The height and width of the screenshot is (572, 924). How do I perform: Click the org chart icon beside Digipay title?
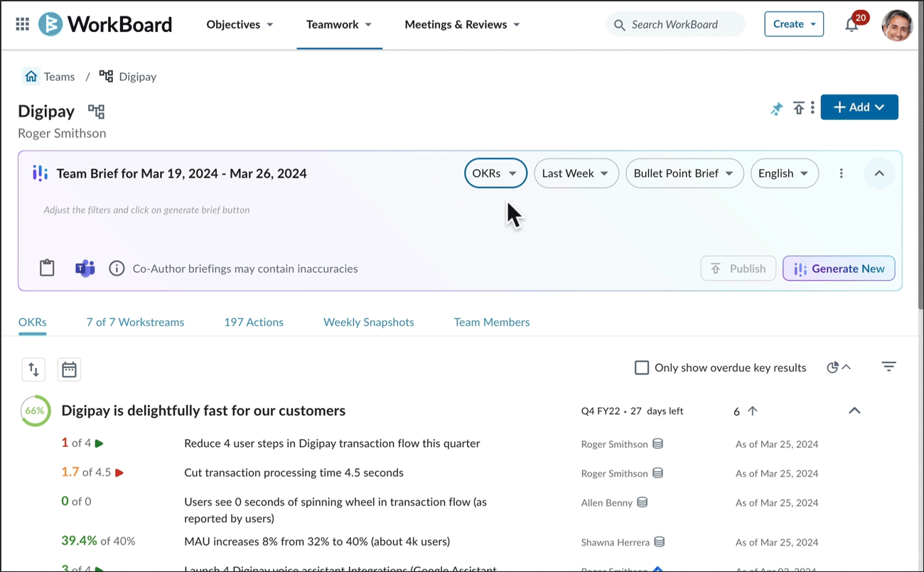pos(96,112)
